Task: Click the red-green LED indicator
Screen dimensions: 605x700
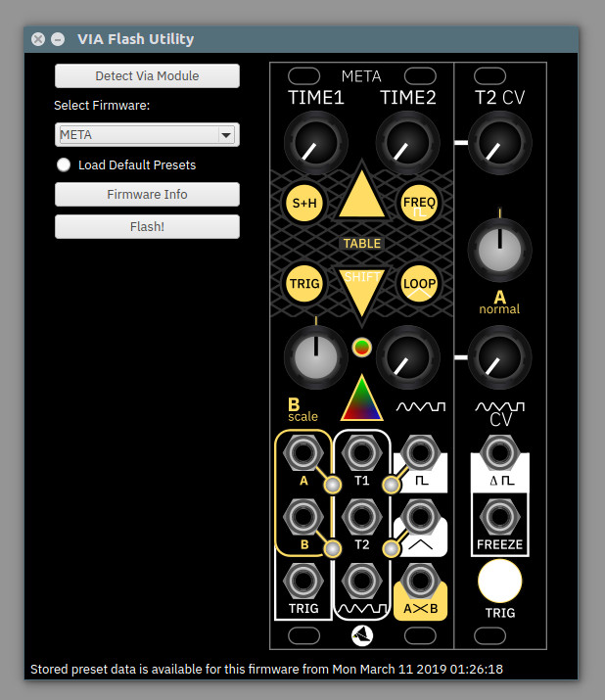Action: (x=361, y=347)
